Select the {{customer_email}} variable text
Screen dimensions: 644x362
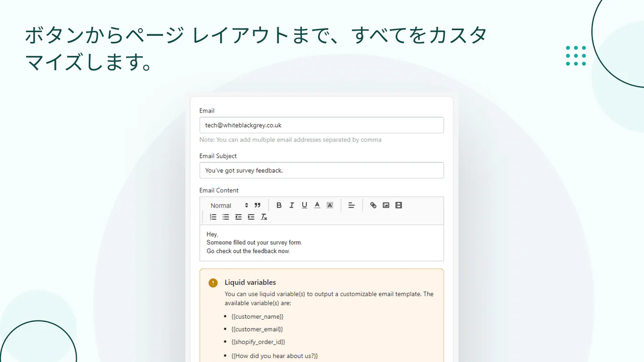[257, 329]
